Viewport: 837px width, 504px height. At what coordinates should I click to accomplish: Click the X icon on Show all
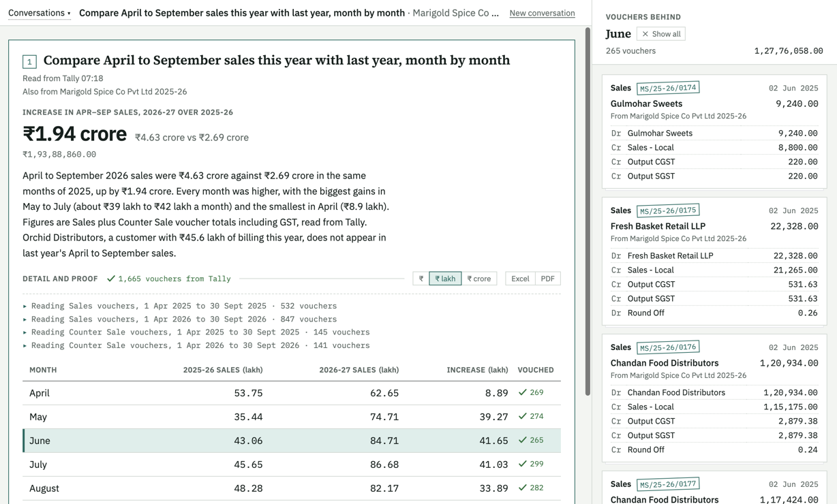click(645, 34)
